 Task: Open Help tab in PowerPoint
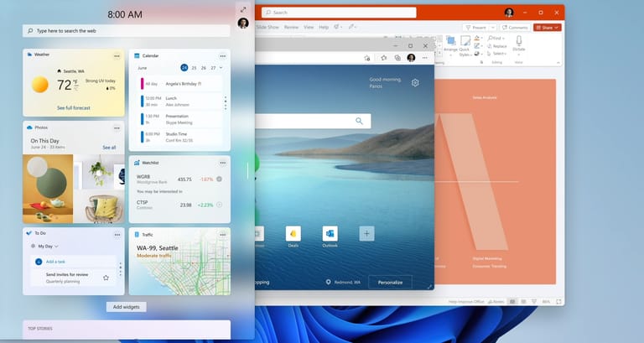[324, 27]
